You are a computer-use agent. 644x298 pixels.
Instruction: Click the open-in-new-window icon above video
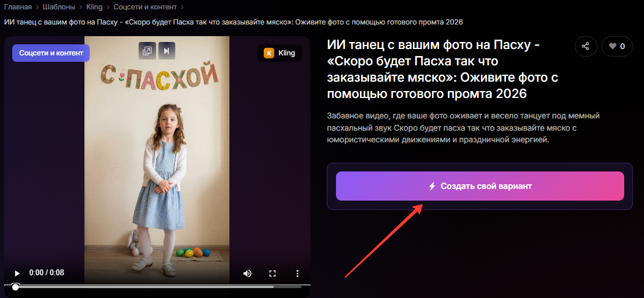(147, 51)
